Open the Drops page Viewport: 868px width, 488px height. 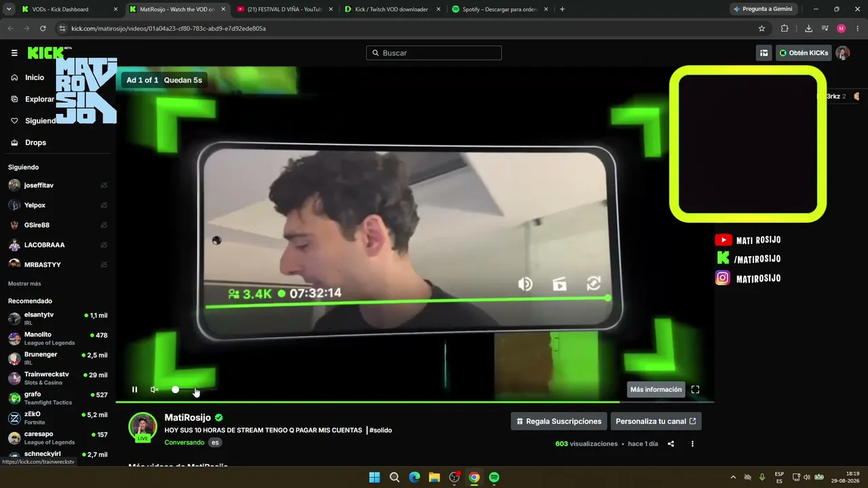click(28, 142)
